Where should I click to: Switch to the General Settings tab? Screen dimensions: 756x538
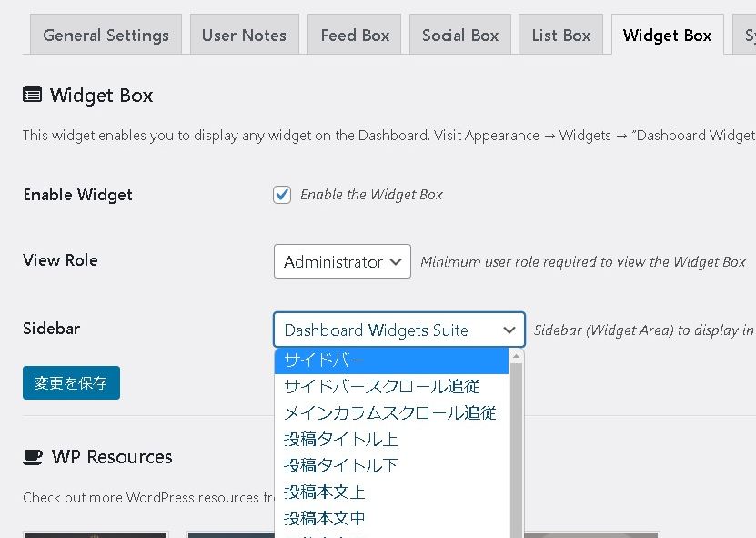(x=106, y=36)
